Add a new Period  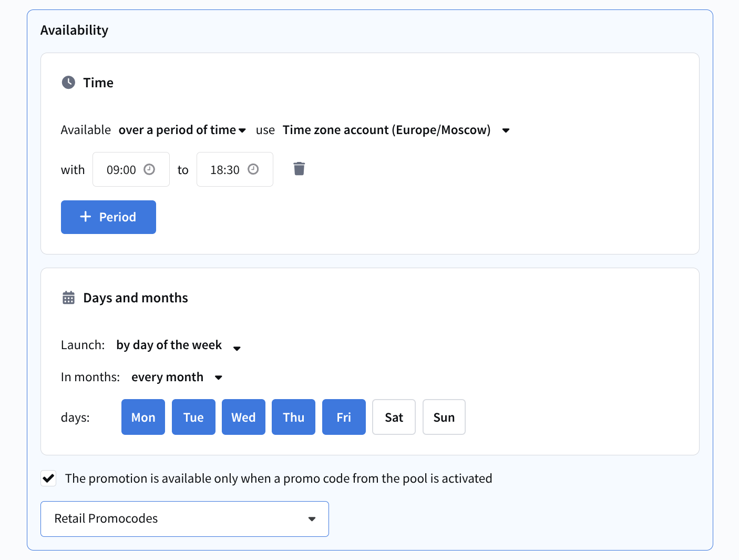pos(108,217)
